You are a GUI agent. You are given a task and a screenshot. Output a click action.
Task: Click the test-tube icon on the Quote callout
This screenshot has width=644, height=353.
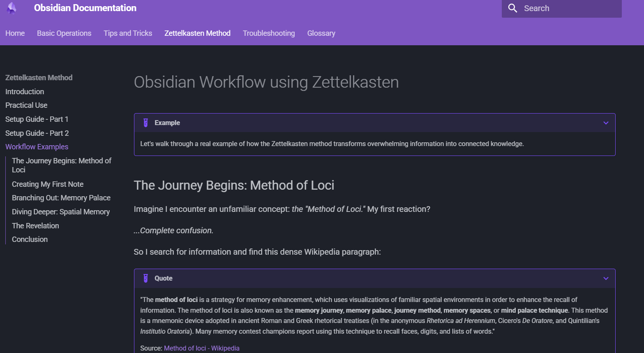coord(146,278)
